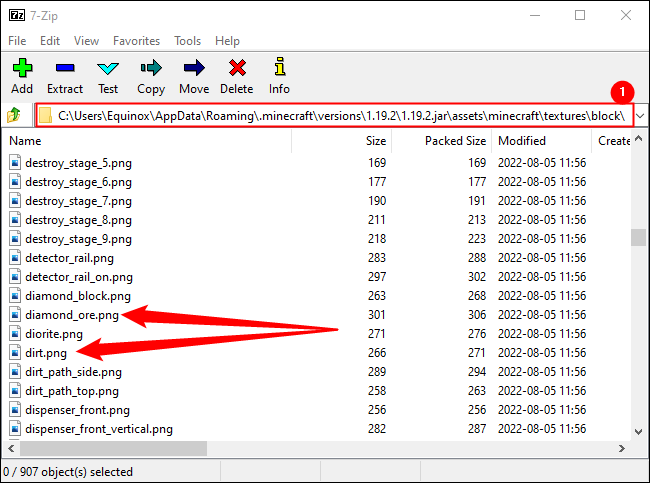Image resolution: width=650 pixels, height=483 pixels.
Task: Click packed size 223 in destroy_stage_9.png row
Action: (x=477, y=239)
